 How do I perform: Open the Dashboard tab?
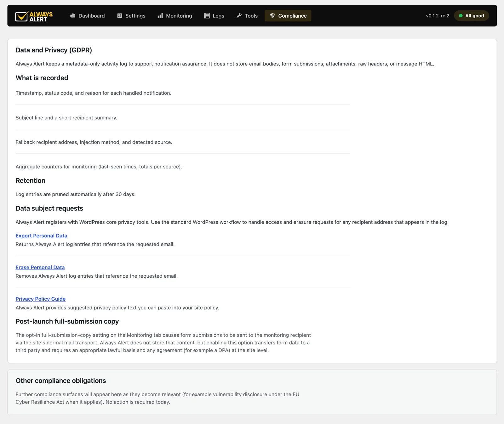[87, 16]
